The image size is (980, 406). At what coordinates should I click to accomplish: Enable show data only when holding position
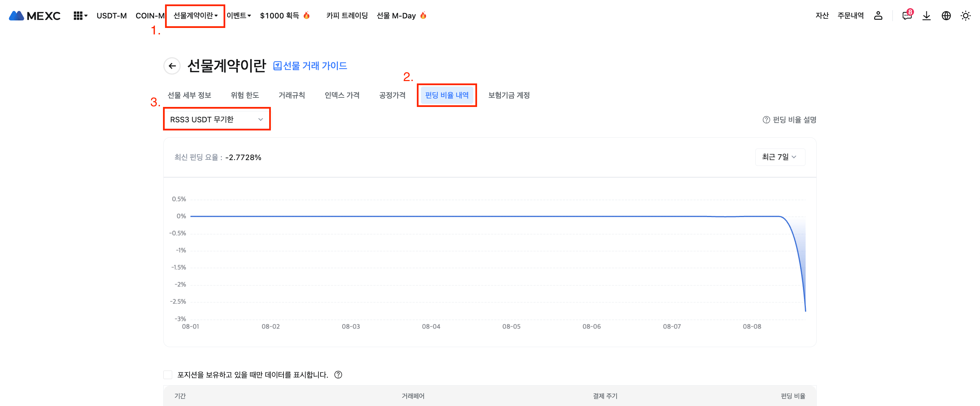pyautogui.click(x=168, y=375)
